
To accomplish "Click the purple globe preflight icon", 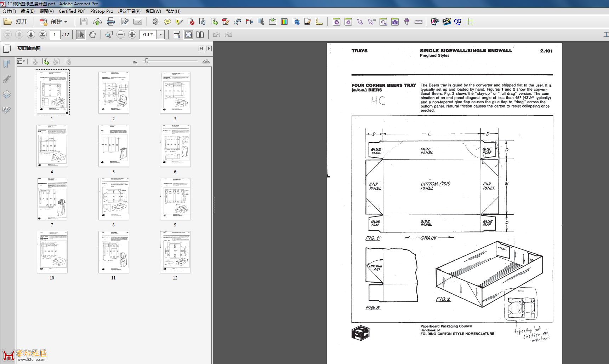I will (x=337, y=22).
